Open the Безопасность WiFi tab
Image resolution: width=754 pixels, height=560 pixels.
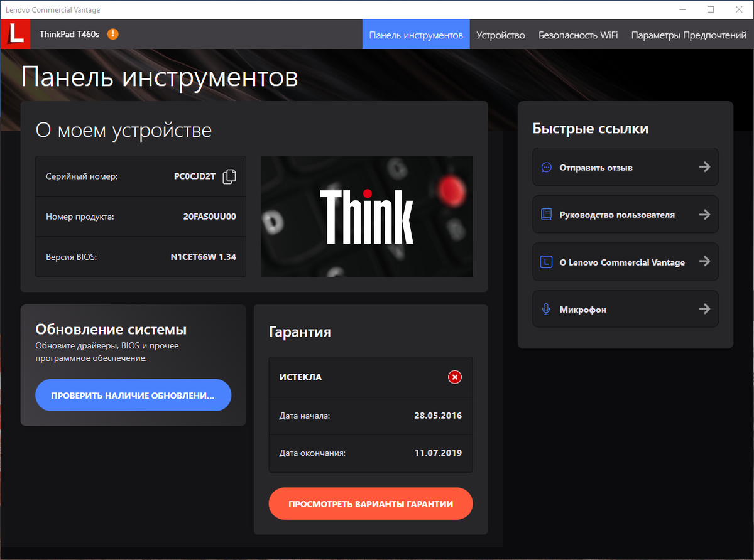click(578, 35)
